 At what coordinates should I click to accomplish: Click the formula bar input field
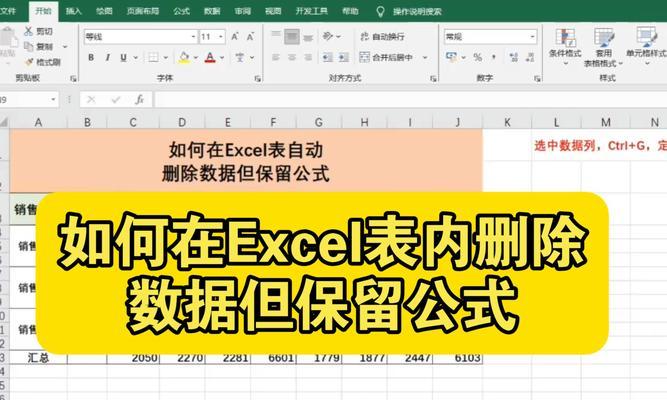pos(410,100)
